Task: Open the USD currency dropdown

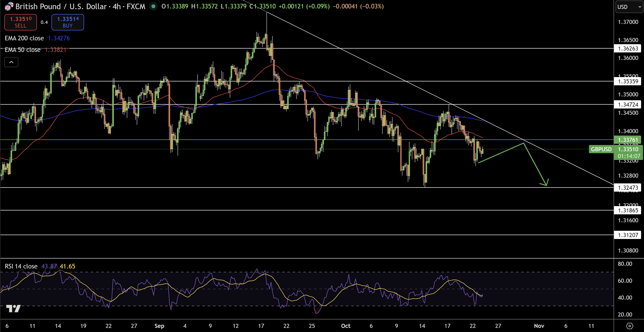Action: coord(629,7)
